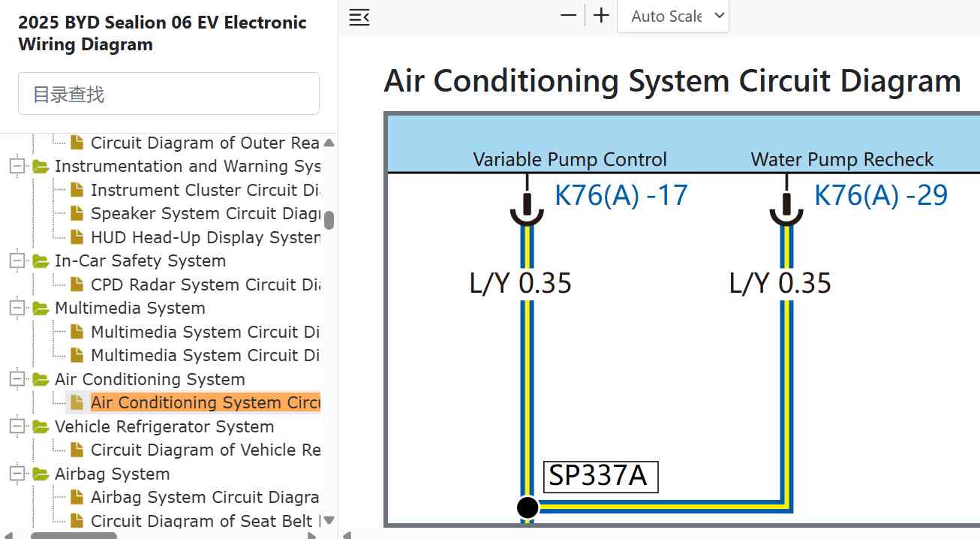Click document icon of Speaker System Circuit
This screenshot has height=539, width=980.
(x=77, y=213)
